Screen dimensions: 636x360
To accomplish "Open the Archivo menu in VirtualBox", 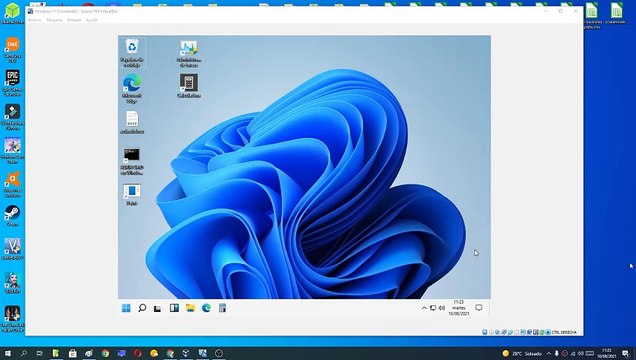I will click(34, 20).
